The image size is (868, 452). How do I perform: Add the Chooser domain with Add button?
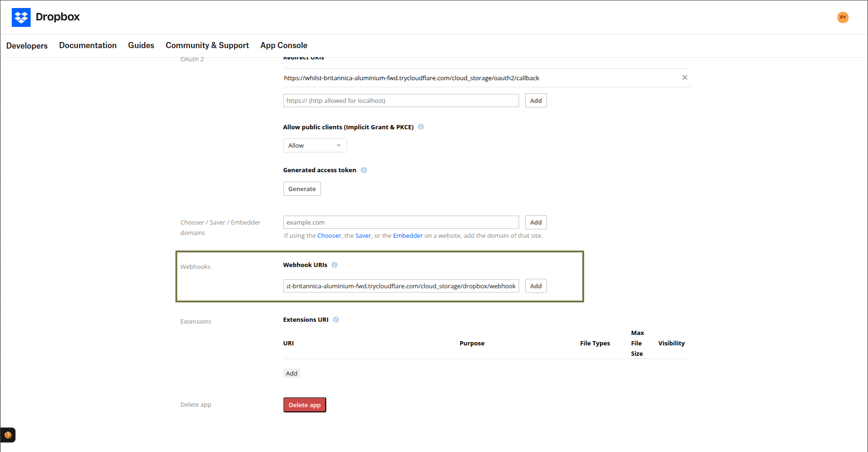coord(536,222)
